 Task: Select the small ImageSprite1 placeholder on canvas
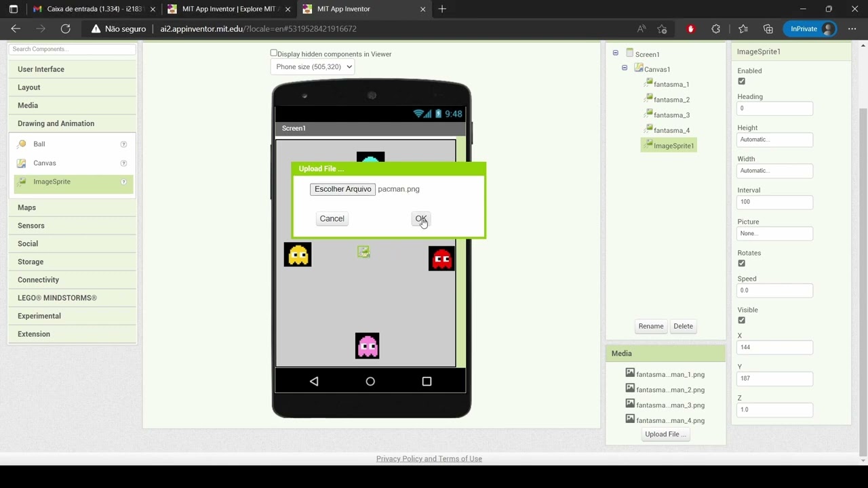point(363,251)
